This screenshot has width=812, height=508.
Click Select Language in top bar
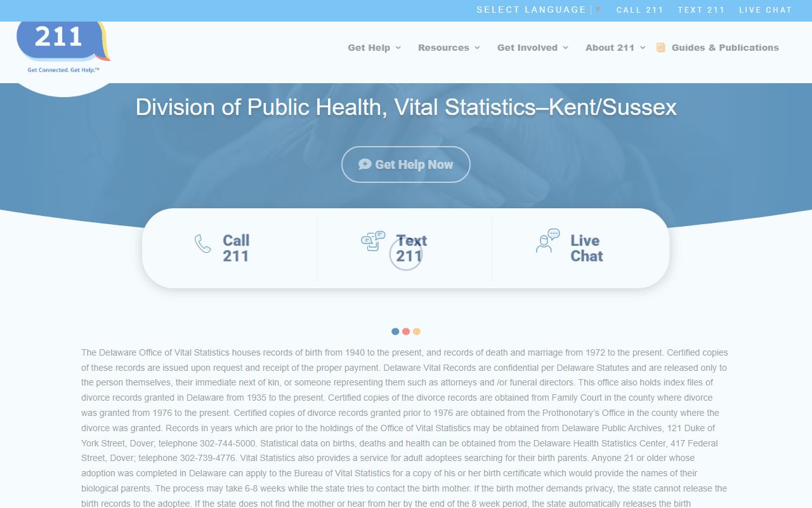click(x=532, y=10)
